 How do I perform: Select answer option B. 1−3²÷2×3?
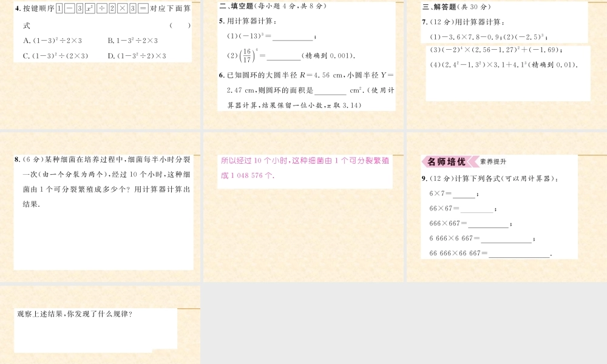132,41
